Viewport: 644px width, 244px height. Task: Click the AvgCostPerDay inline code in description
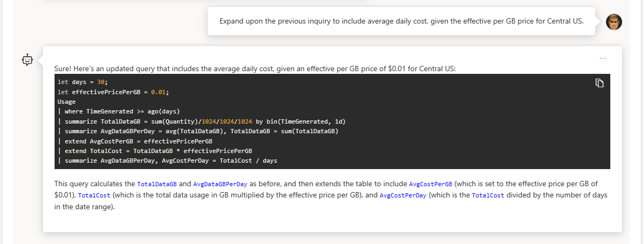pos(403,195)
